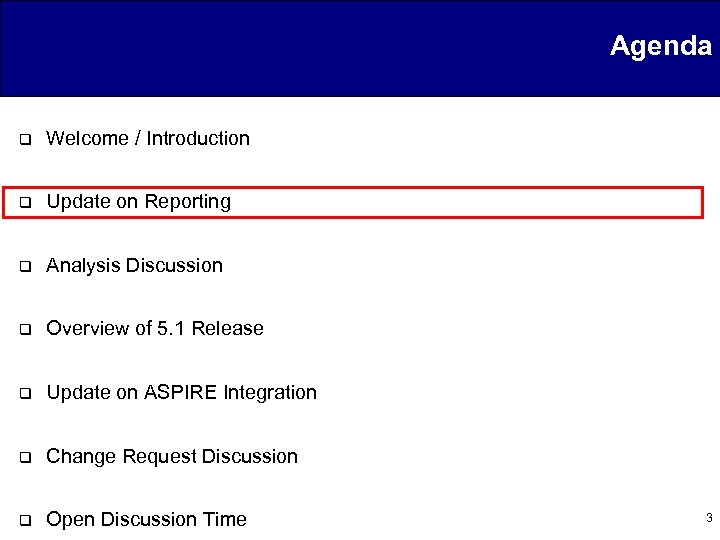
Task: Select the Welcome / Introduction agenda text
Action: coord(148,138)
